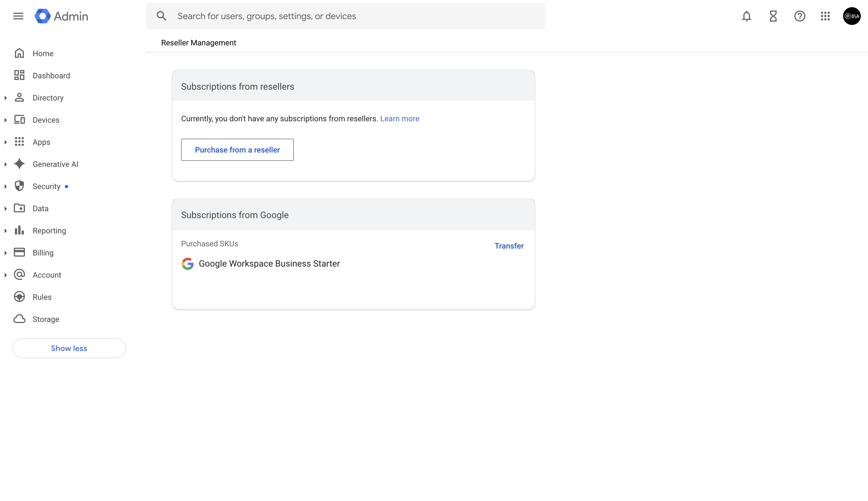
Task: Click the Storage cloud icon
Action: [19, 319]
